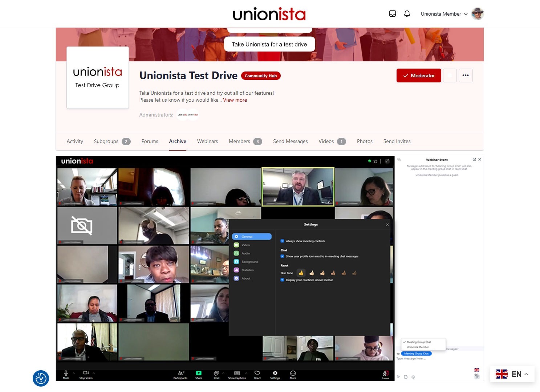Open the inbox icon in the header
The height and width of the screenshot is (392, 540).
pos(393,14)
